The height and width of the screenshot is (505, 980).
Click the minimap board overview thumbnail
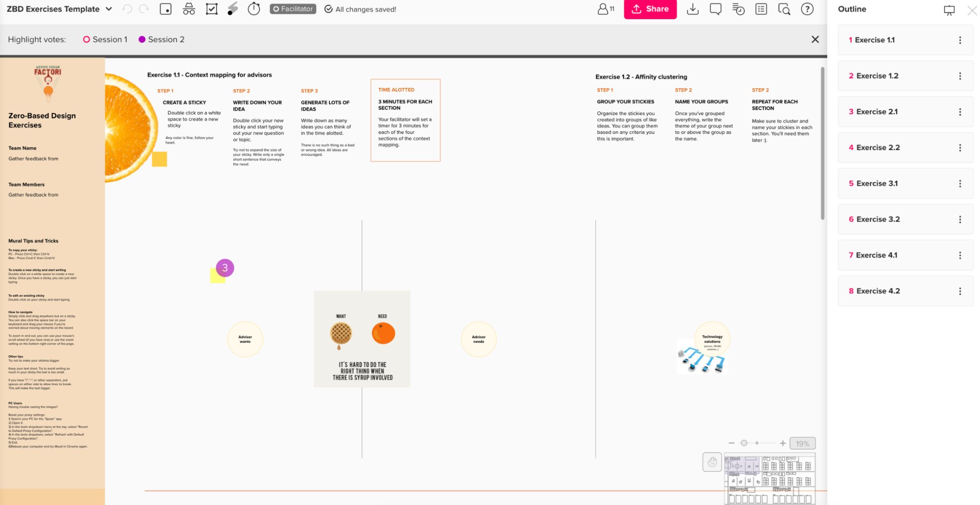point(769,478)
